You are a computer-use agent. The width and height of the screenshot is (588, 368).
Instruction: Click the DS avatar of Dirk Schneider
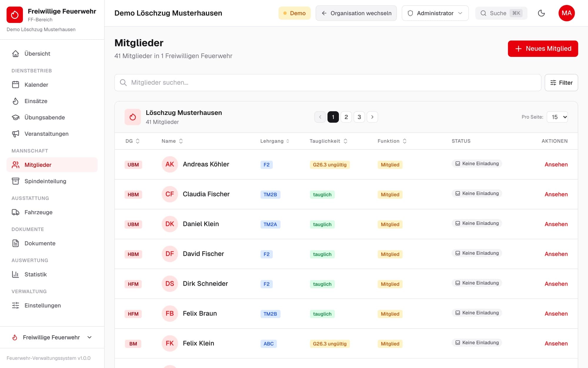click(170, 284)
